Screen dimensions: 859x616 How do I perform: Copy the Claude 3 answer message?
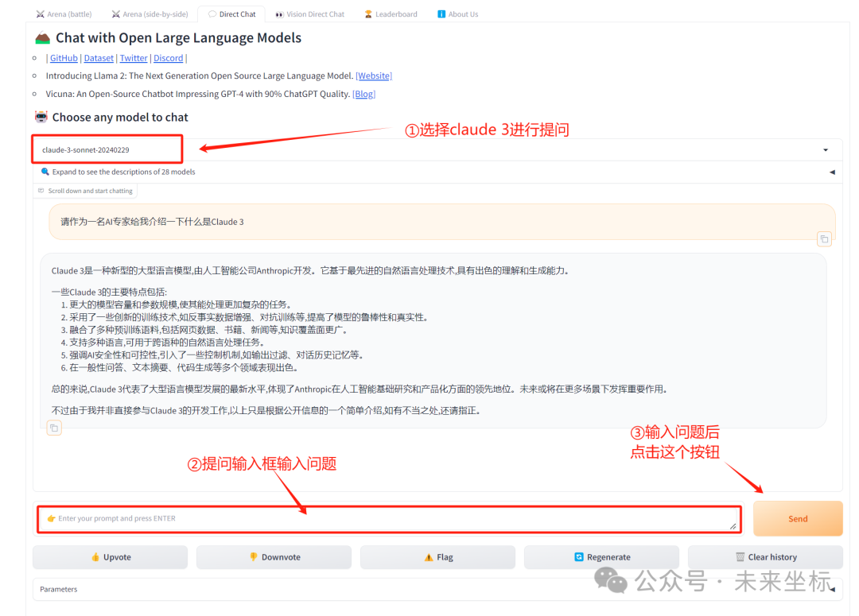coord(54,428)
